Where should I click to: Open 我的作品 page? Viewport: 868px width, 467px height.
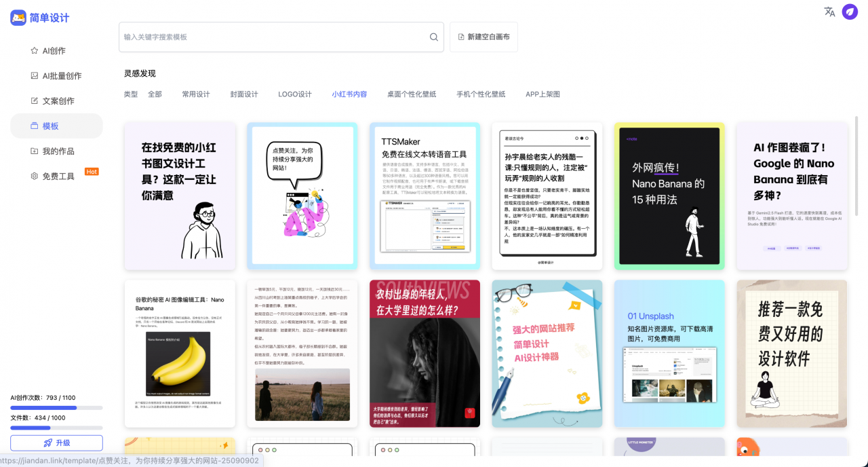(x=56, y=151)
